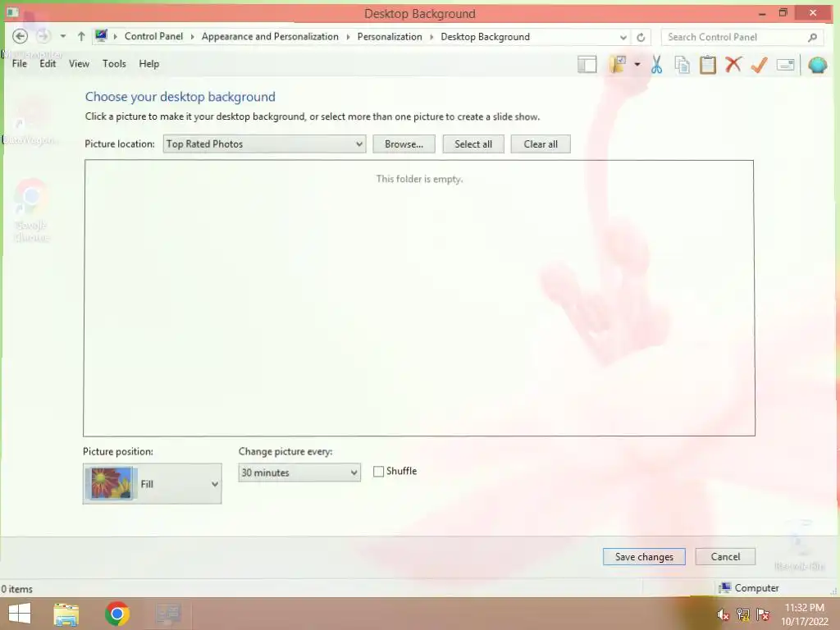This screenshot has height=630, width=840.
Task: Click the Up one level arrow
Action: 81,36
